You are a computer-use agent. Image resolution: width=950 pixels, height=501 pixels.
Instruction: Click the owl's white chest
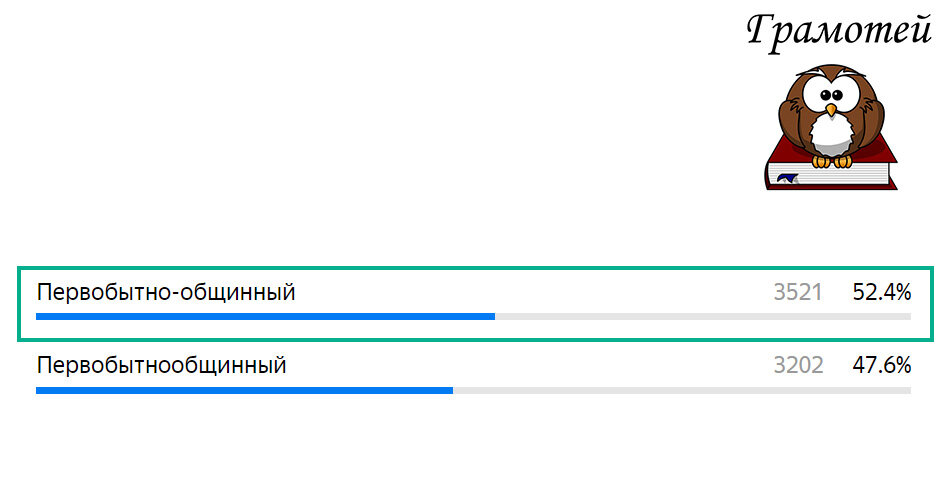[831, 134]
